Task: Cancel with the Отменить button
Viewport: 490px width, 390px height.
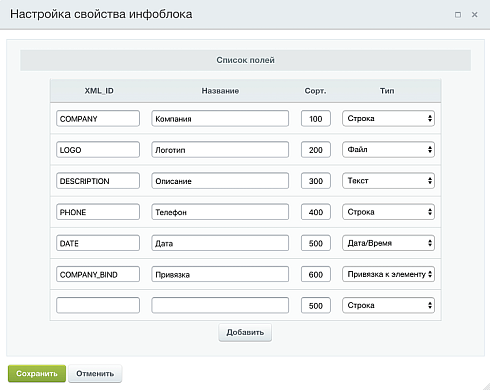Action: [95, 373]
